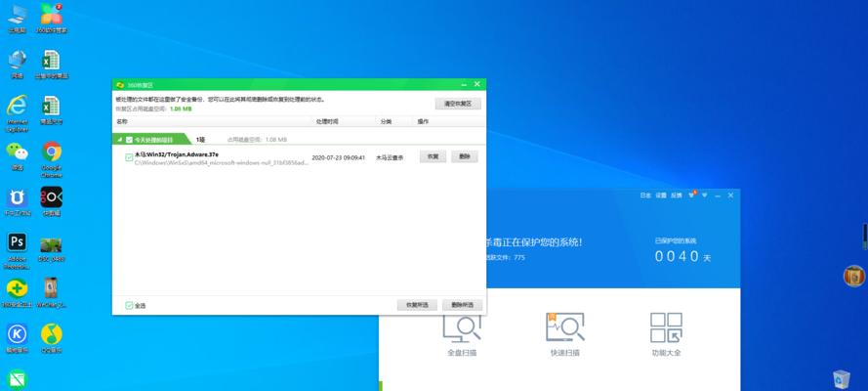Open the DSC_0489 image file on the desktop

(52, 248)
